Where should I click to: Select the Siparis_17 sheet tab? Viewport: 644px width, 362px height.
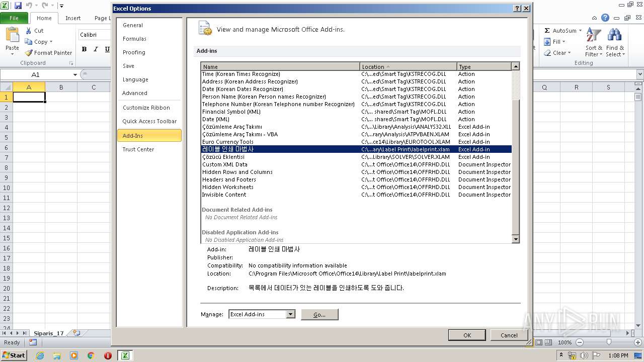click(x=49, y=333)
